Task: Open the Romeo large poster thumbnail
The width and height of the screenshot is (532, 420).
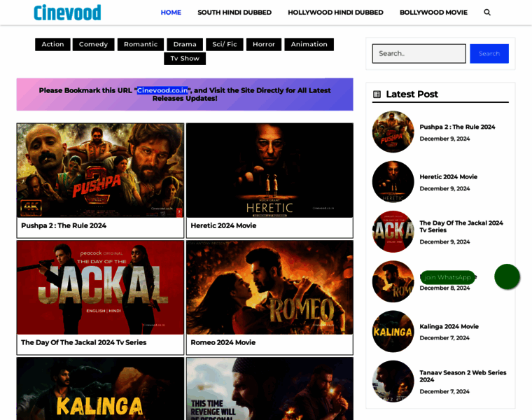Action: pyautogui.click(x=269, y=288)
